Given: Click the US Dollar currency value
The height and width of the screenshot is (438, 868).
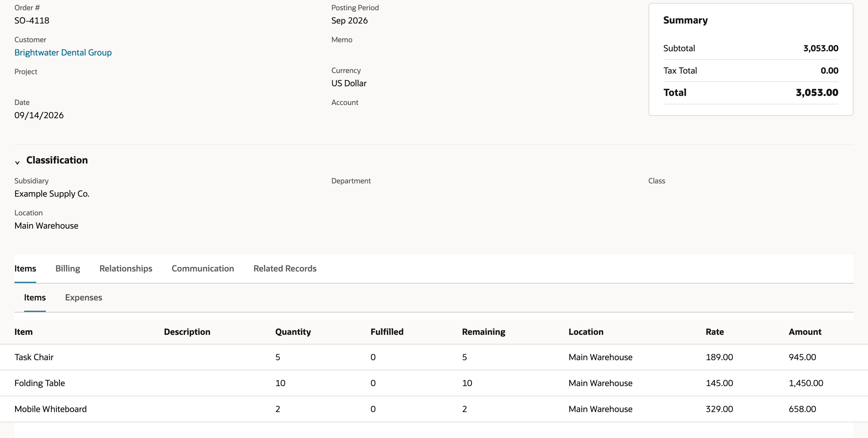Looking at the screenshot, I should (x=349, y=83).
